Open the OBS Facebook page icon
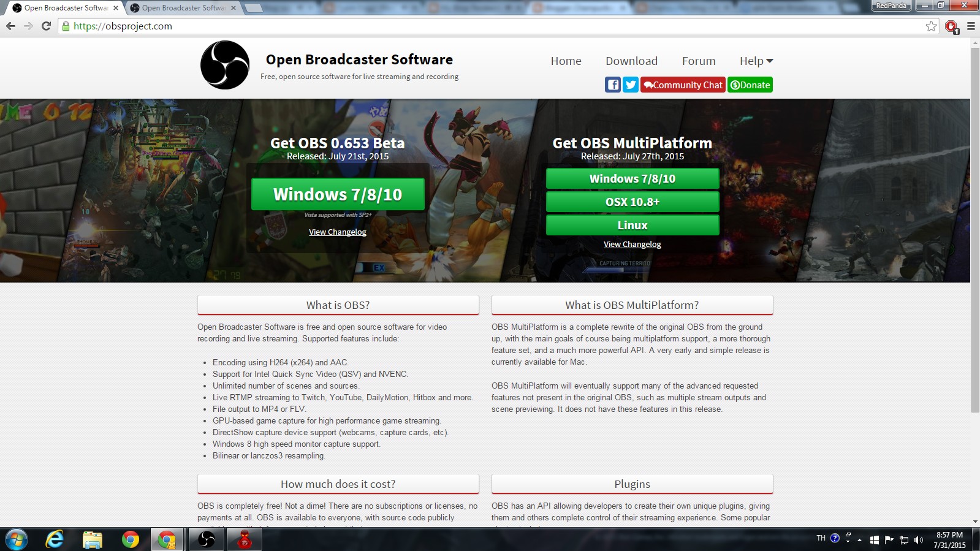 tap(613, 85)
